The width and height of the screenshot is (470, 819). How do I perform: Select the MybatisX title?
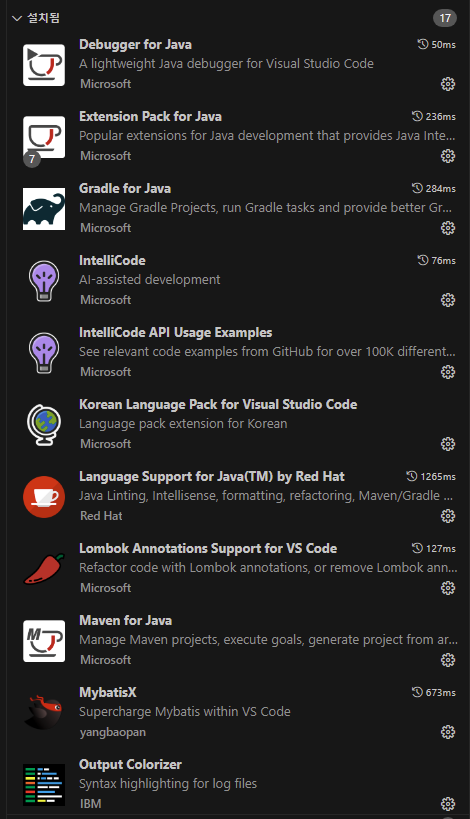(x=108, y=693)
